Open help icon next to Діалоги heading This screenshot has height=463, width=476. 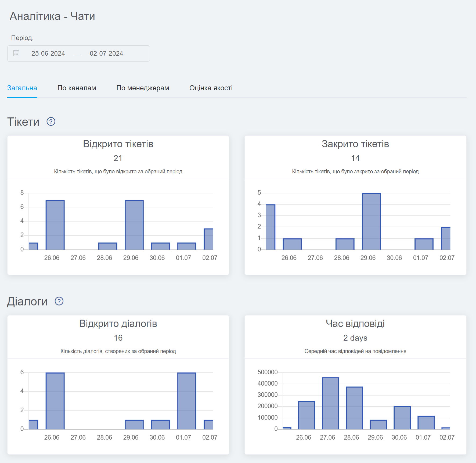pyautogui.click(x=59, y=301)
